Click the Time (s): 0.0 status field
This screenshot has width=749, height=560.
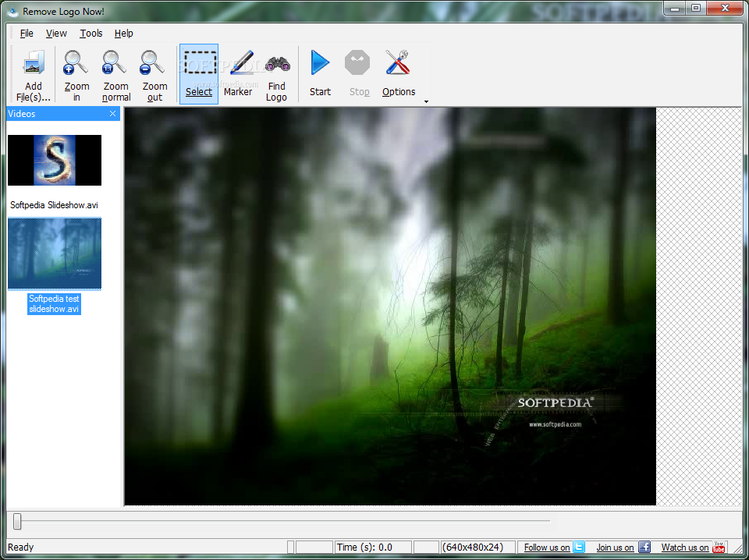[373, 547]
